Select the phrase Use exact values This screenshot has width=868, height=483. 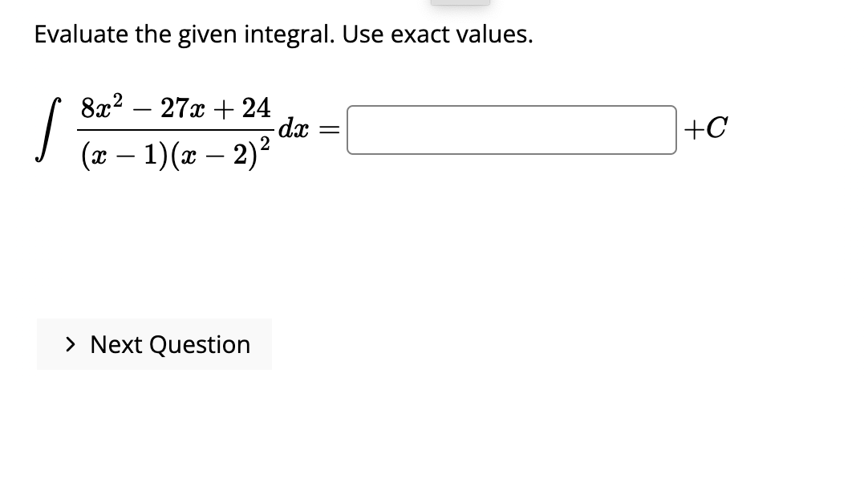click(x=437, y=34)
